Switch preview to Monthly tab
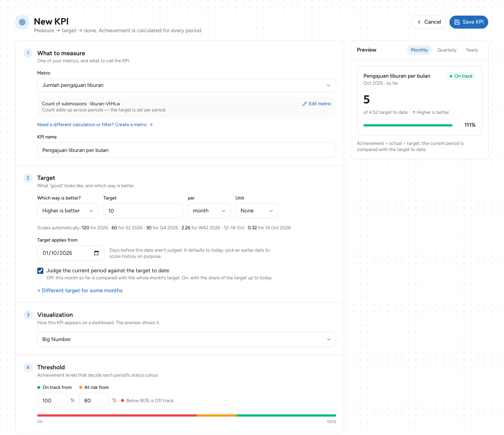Screen dimensions: 504x435 coord(419,50)
